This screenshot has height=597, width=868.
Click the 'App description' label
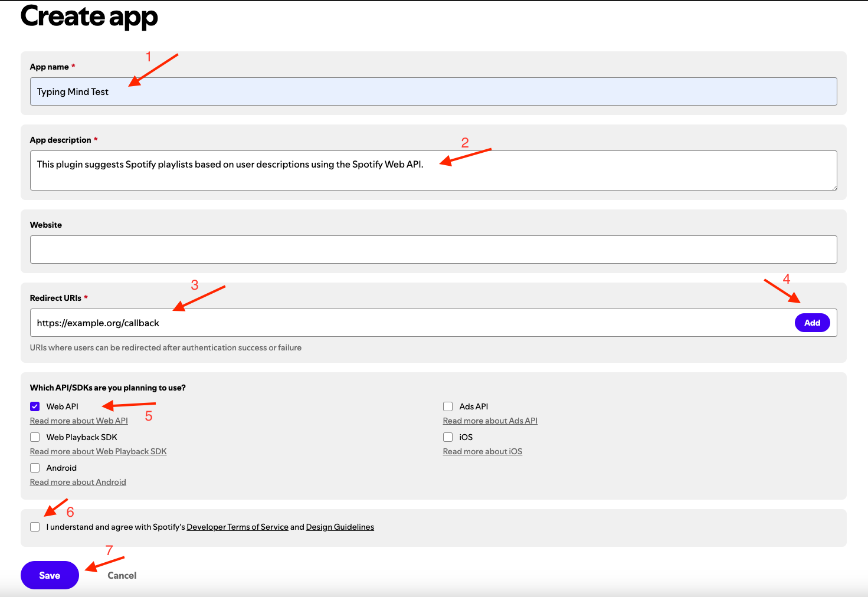[61, 140]
